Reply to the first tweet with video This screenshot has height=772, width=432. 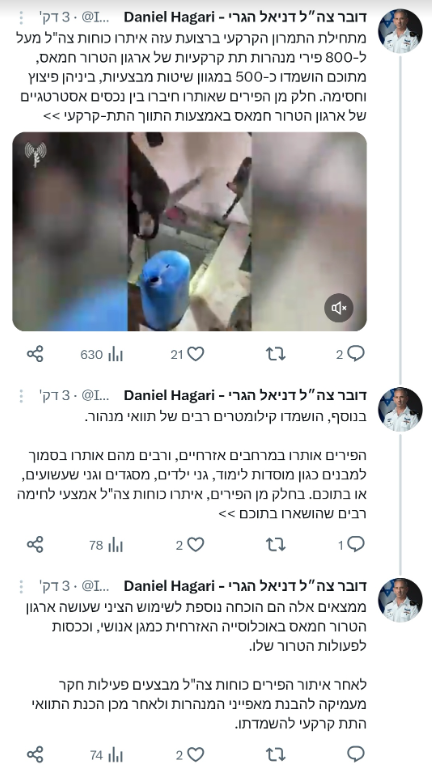[x=351, y=354]
